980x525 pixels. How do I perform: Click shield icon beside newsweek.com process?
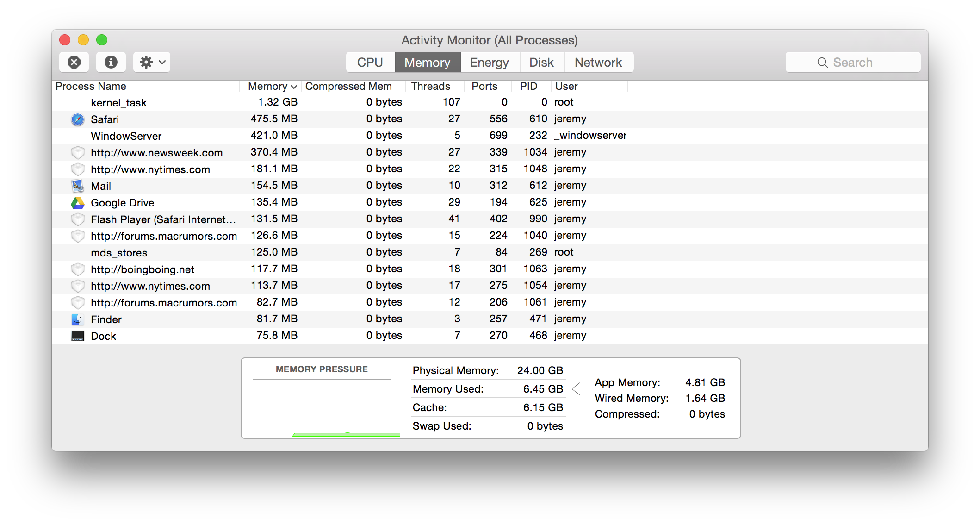[x=78, y=153]
